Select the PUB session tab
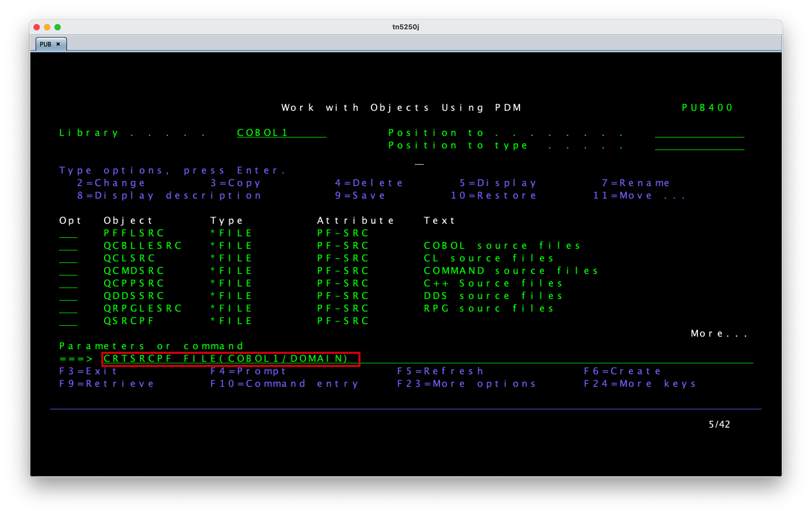This screenshot has width=812, height=516. [51, 44]
